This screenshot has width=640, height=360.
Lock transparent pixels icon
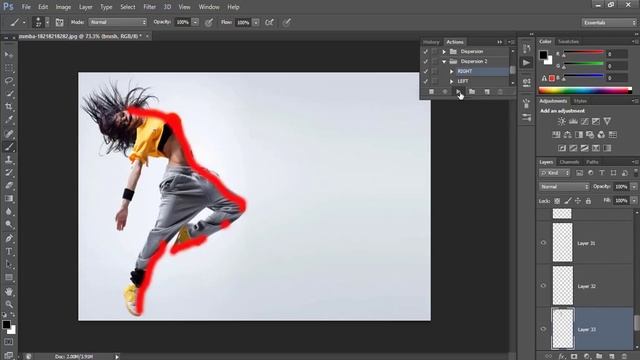pyautogui.click(x=557, y=201)
